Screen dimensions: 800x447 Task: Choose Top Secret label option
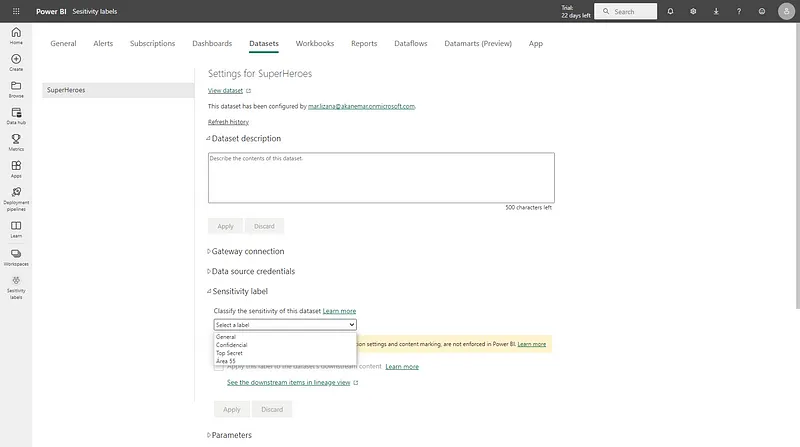(285, 353)
